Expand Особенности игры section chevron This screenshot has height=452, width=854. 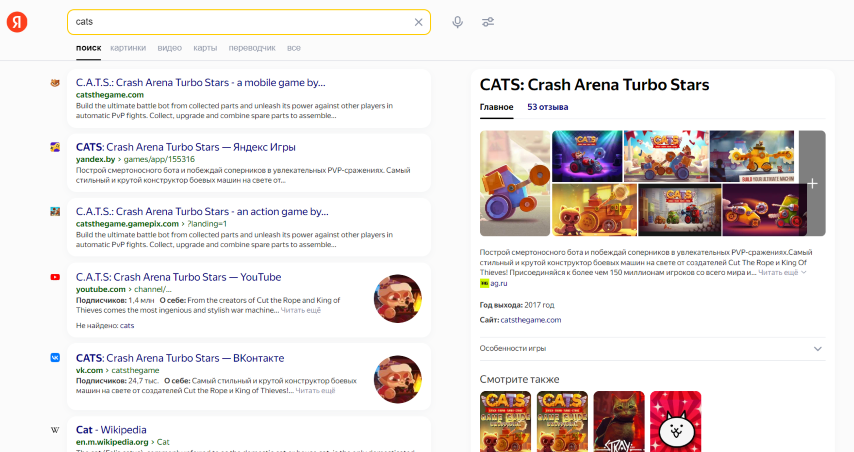(818, 349)
